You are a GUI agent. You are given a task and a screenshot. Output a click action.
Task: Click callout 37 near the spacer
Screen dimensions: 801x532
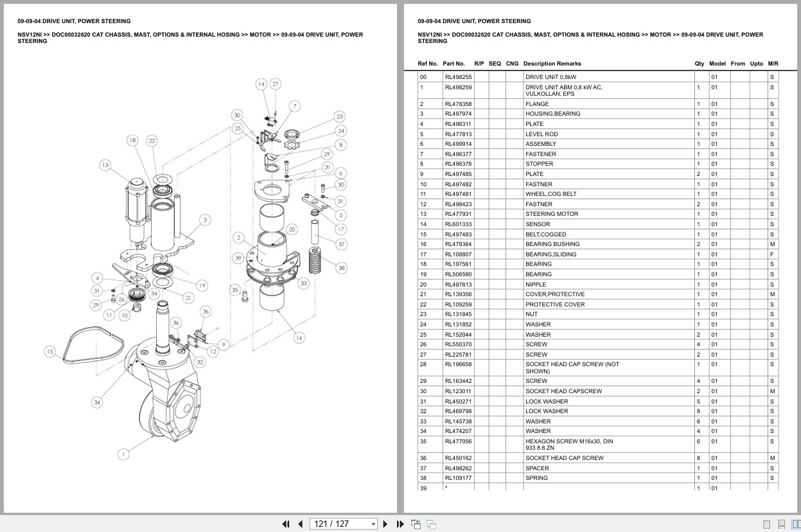pos(341,244)
